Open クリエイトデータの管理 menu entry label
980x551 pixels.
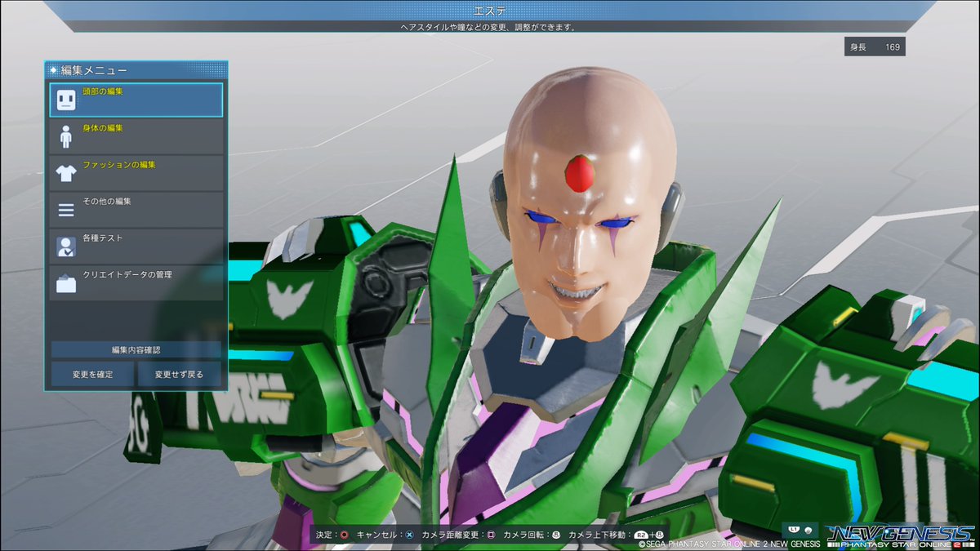127,275
